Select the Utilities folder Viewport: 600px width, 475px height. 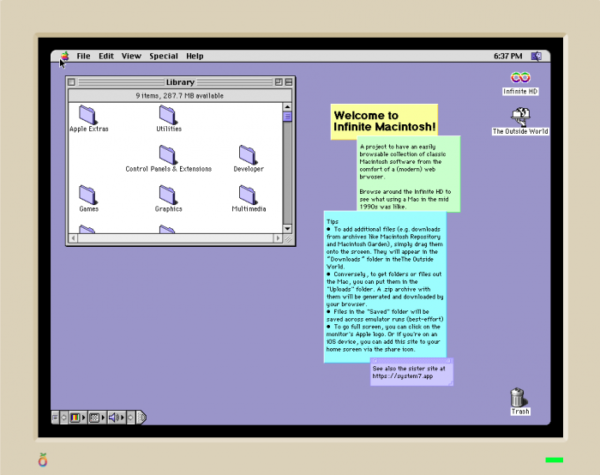click(168, 114)
